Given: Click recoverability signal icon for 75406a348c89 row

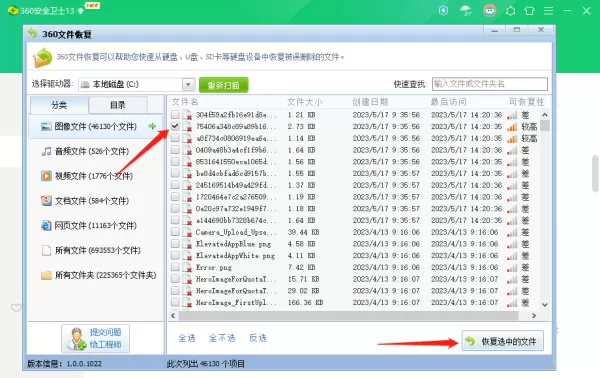Looking at the screenshot, I should pos(512,127).
